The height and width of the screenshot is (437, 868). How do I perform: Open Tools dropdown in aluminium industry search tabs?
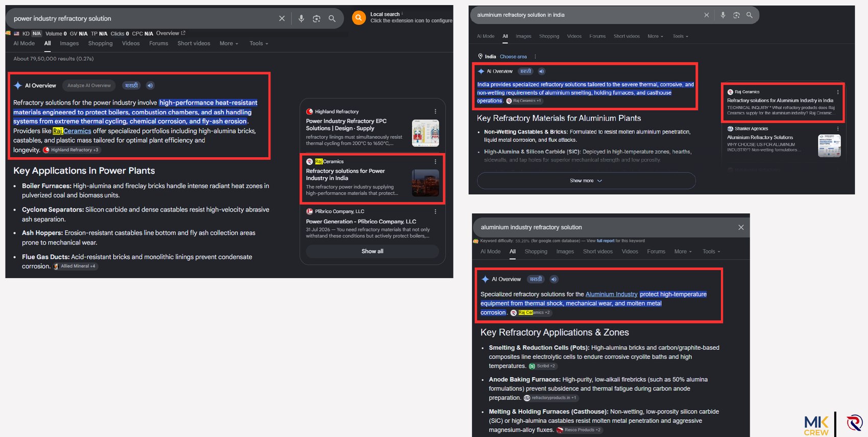click(711, 251)
